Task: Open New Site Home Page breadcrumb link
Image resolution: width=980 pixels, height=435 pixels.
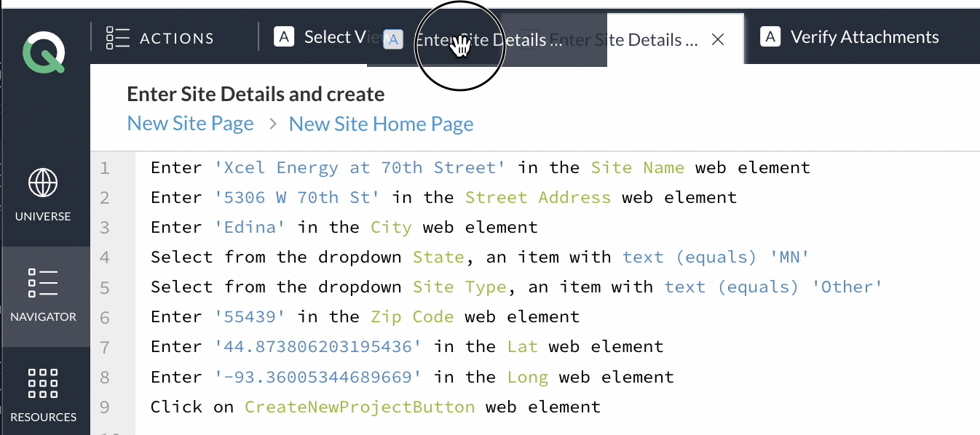Action: [x=381, y=123]
